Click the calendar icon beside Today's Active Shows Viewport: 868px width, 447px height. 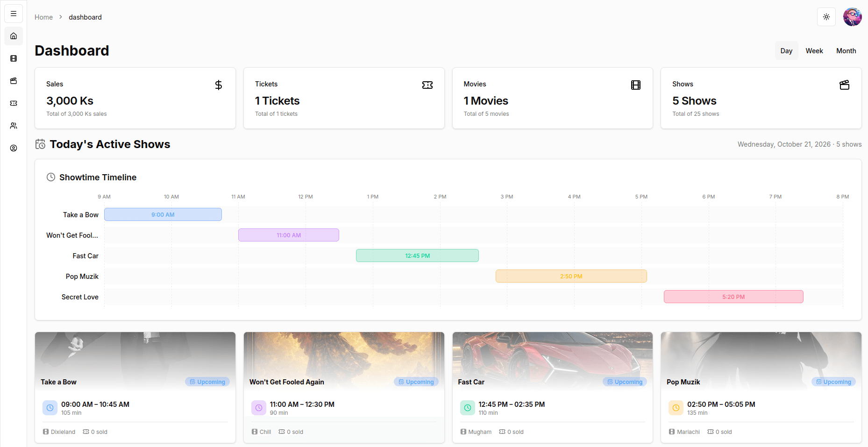click(x=41, y=144)
